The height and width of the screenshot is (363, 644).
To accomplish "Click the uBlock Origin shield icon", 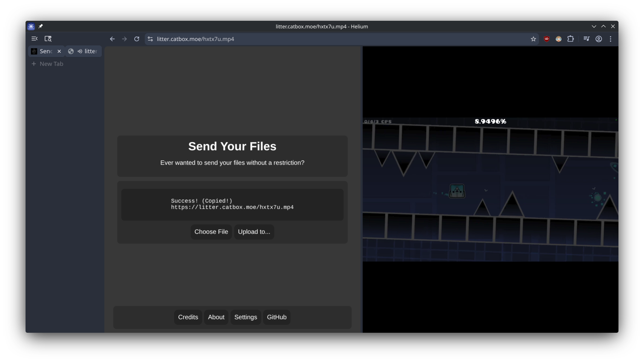I will pyautogui.click(x=547, y=39).
